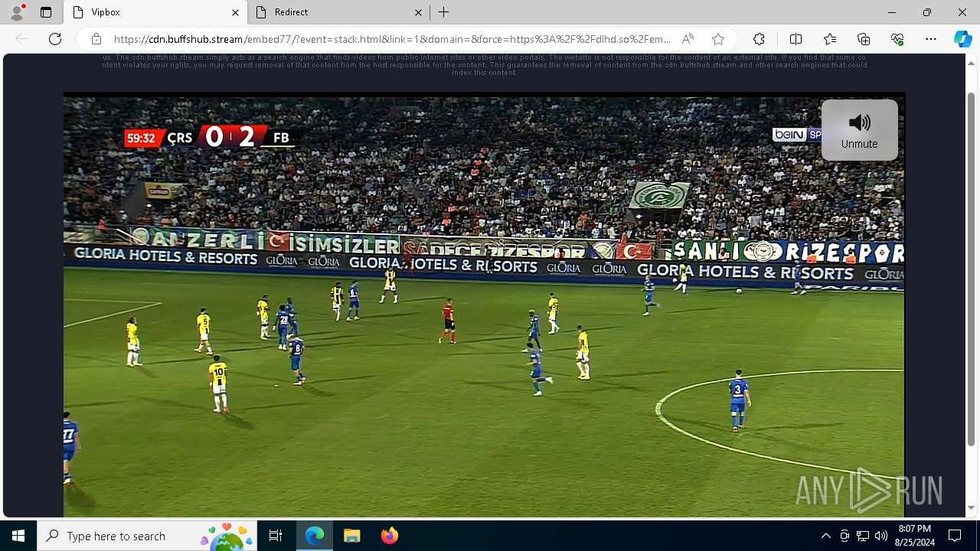View site information lock icon
This screenshot has height=551, width=980.
click(96, 39)
